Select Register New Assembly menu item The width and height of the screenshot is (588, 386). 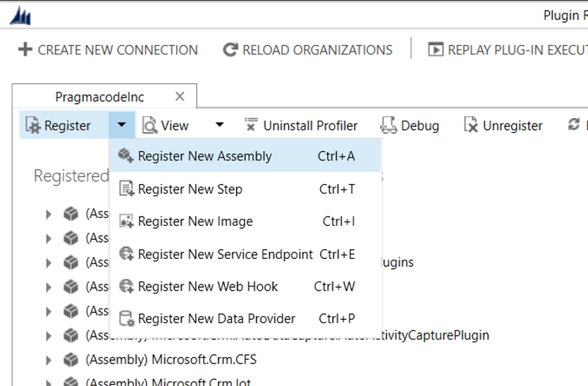pos(245,156)
